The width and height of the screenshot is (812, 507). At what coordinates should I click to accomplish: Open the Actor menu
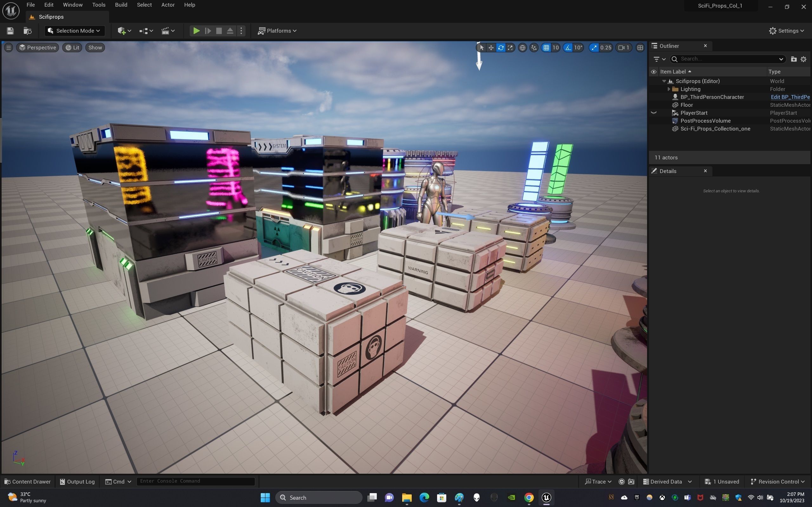coord(168,5)
